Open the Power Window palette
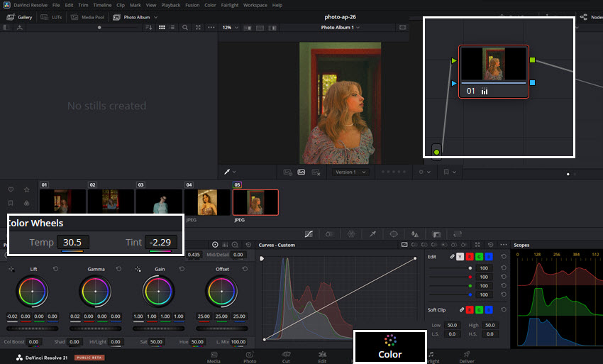This screenshot has height=364, width=603. pyautogui.click(x=394, y=234)
